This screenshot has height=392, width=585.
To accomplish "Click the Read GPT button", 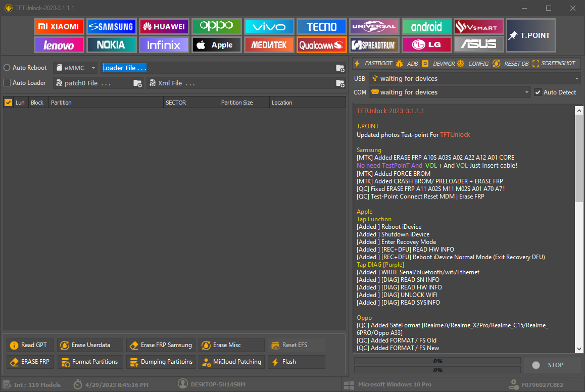I will (x=29, y=345).
